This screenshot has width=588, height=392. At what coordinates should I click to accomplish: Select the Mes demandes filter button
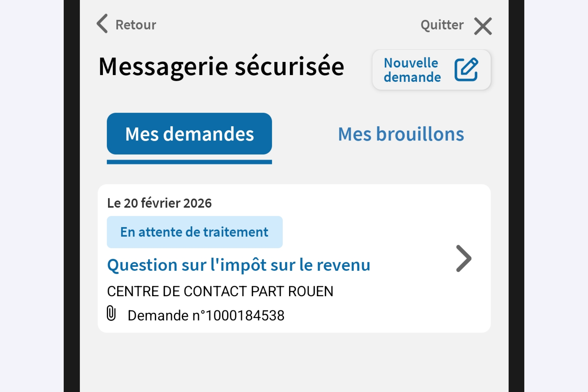coord(189,134)
